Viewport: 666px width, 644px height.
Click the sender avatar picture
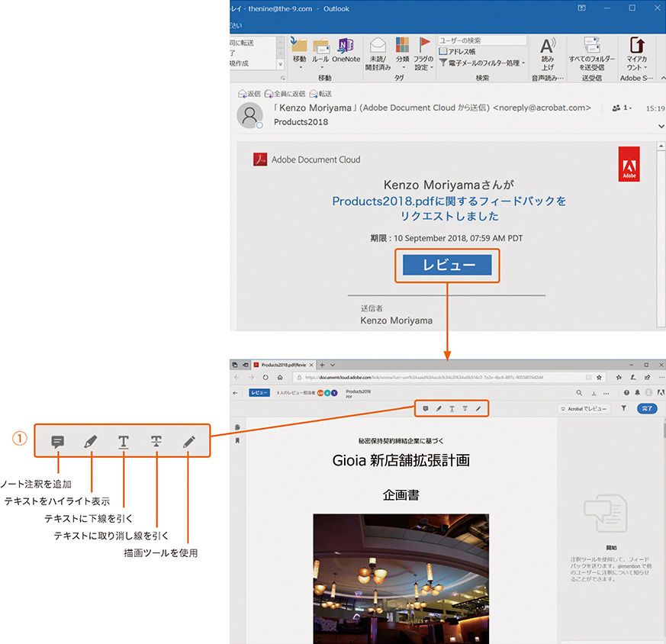[249, 115]
